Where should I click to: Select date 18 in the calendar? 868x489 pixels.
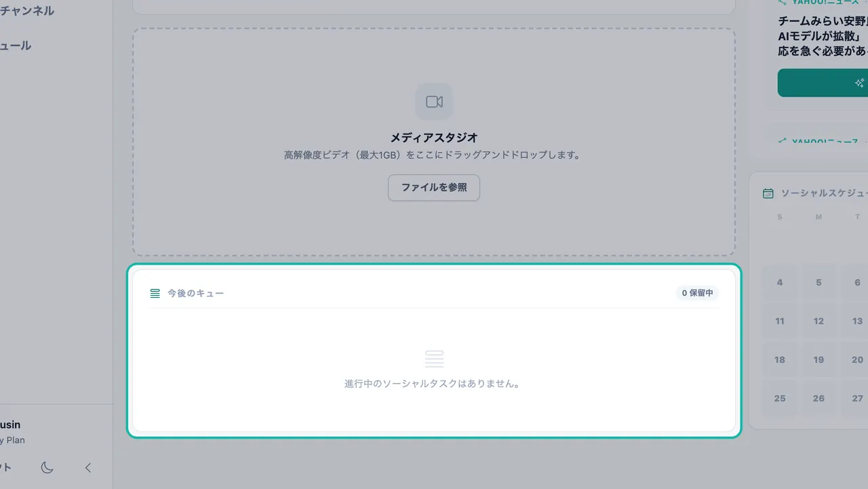(x=780, y=359)
